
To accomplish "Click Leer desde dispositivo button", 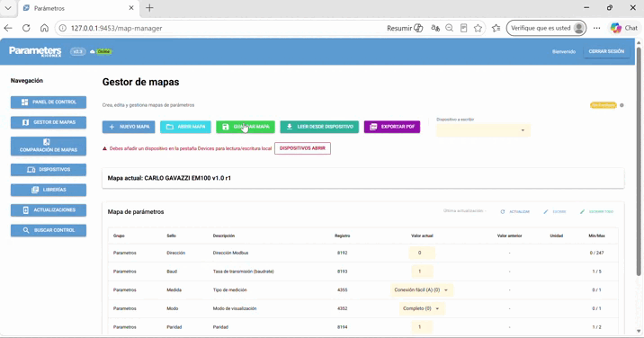I will [319, 127].
